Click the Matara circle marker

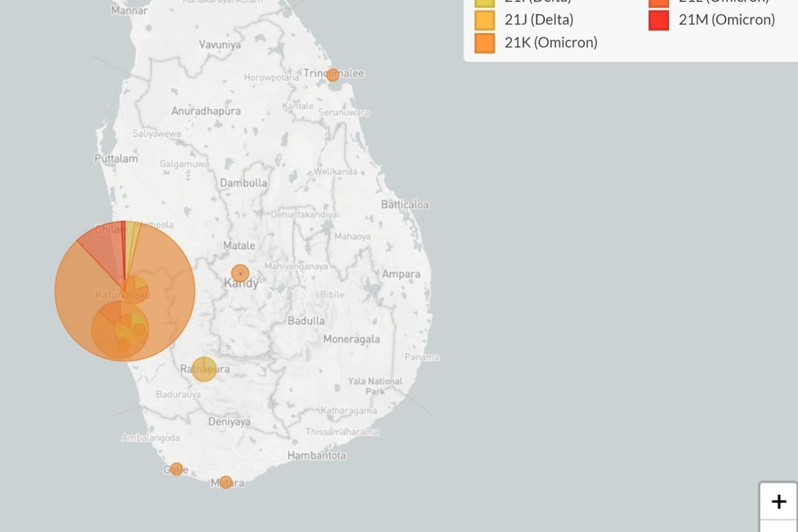point(226,483)
